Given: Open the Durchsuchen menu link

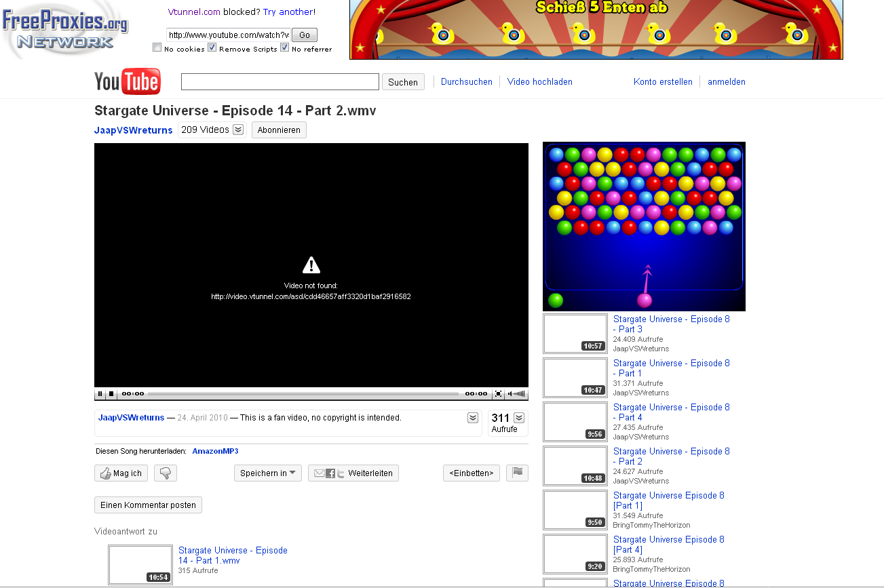Looking at the screenshot, I should coord(467,82).
